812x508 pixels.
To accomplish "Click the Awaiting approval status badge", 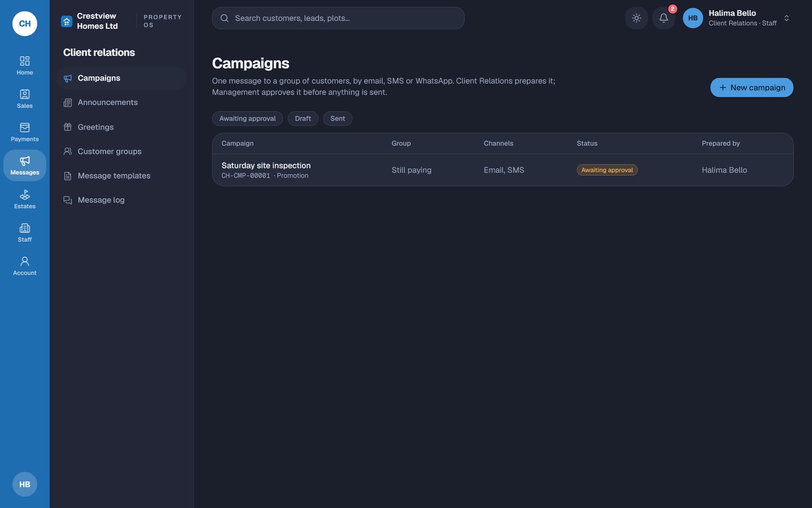I will pos(607,170).
